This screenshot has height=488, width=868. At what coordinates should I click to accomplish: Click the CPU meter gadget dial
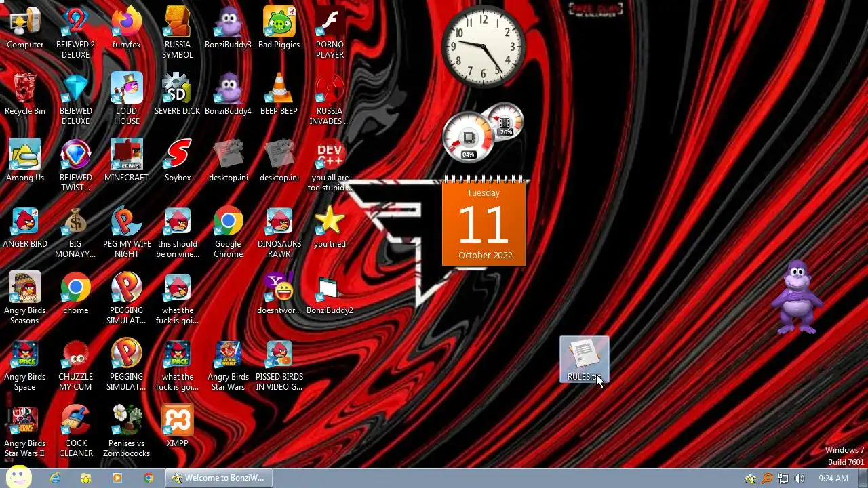click(468, 138)
